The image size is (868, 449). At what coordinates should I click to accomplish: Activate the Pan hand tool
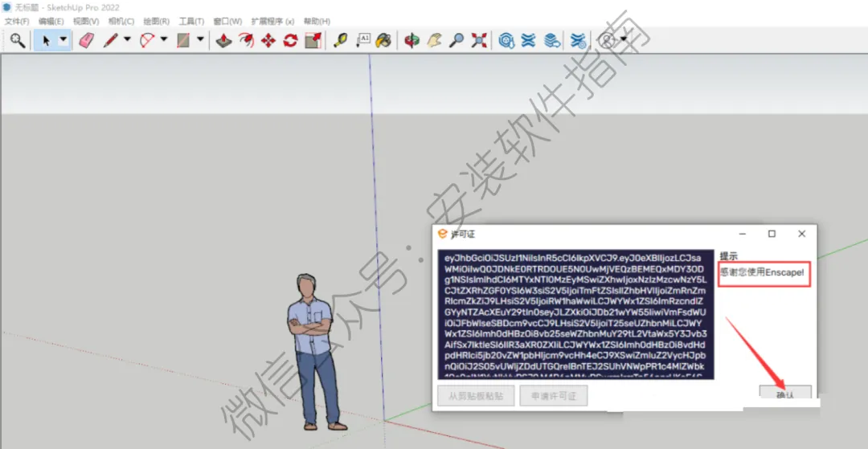[x=434, y=40]
